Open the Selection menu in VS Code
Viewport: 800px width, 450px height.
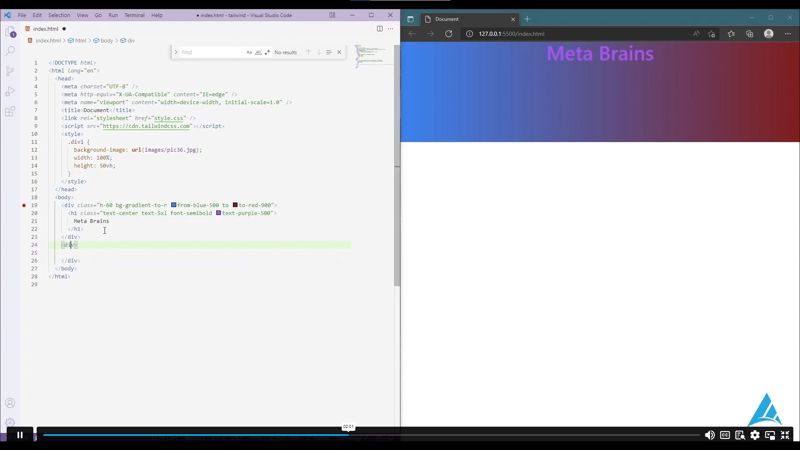(59, 15)
